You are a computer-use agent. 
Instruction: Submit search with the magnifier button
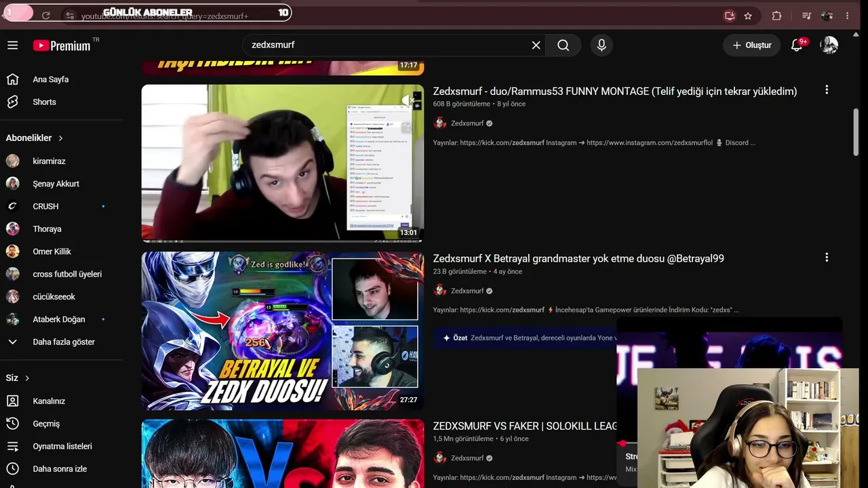click(x=564, y=45)
